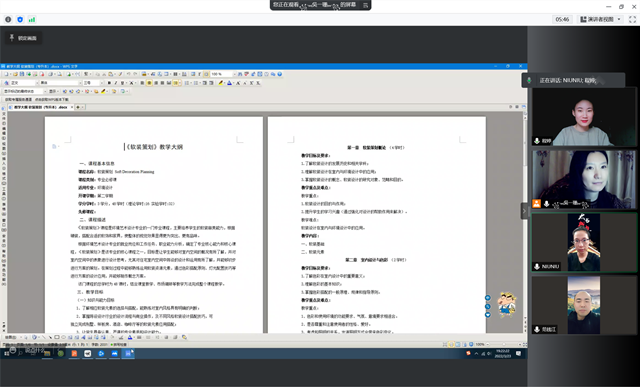Screen dimensions: 640x387
Task: Open the Tencent Meeting taskbar icon
Action: point(114,354)
